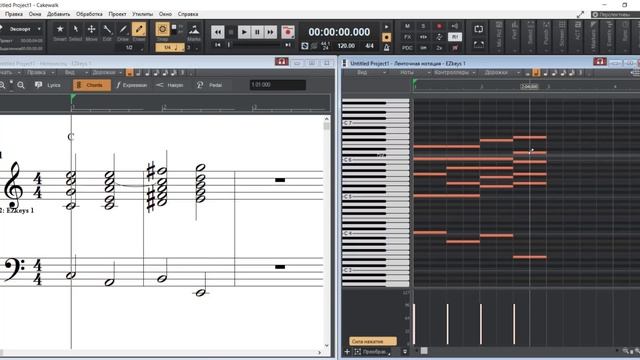This screenshot has height=360, width=640.
Task: Open Ноты dropdown in piano roll
Action: click(x=414, y=73)
